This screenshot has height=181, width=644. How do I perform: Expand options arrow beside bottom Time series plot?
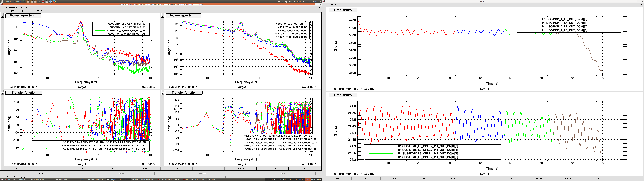tap(324, 93)
